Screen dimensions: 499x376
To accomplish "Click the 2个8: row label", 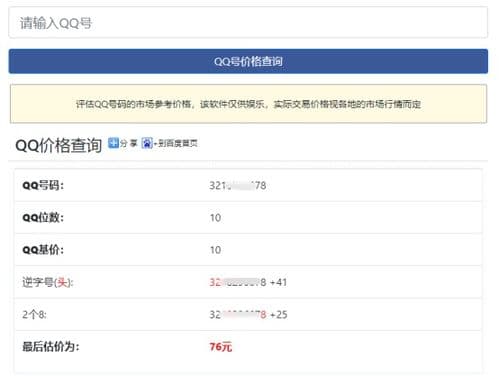I will click(34, 314).
